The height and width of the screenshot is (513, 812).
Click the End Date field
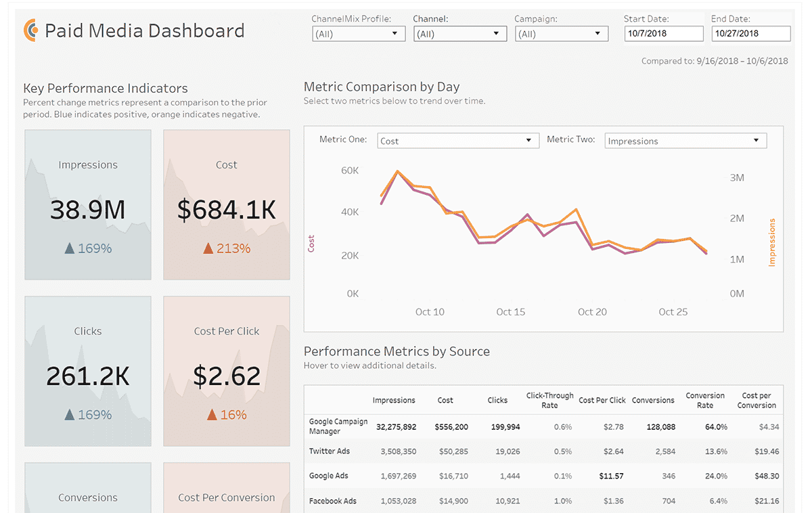(x=751, y=33)
